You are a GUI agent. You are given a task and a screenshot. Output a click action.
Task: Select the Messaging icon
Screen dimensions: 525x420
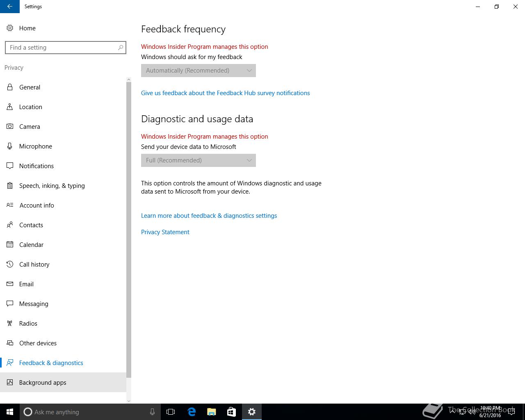[x=10, y=304]
